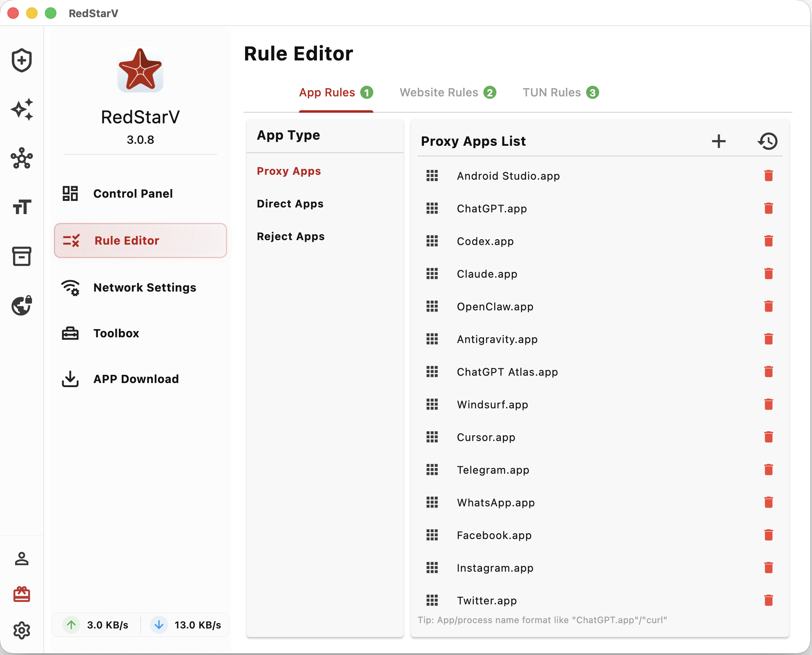Add a new app with plus icon
This screenshot has width=812, height=655.
(719, 141)
